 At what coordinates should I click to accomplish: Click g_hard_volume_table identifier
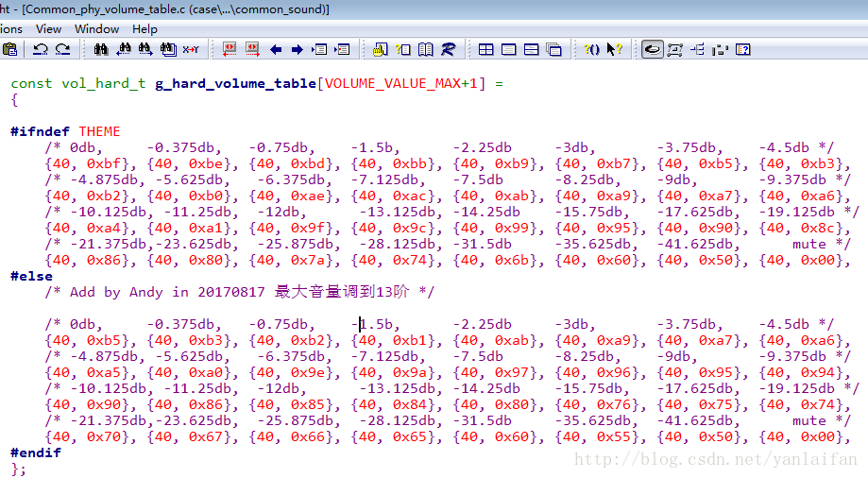(236, 84)
